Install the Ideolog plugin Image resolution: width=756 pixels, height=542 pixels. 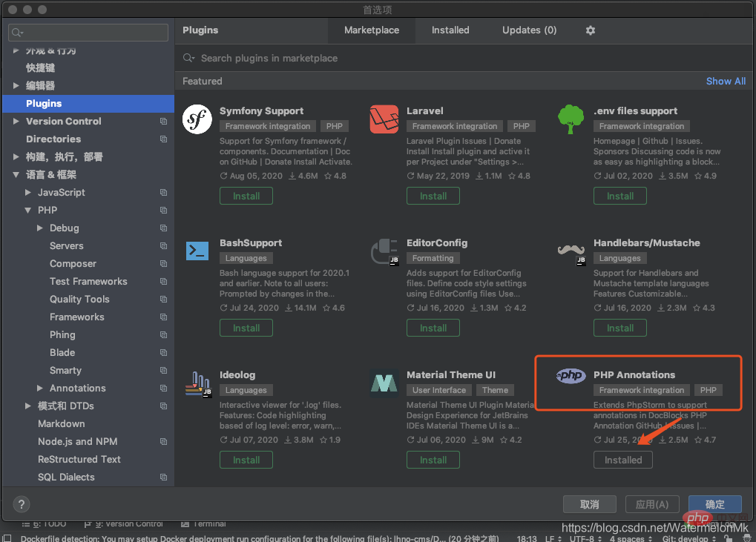tap(246, 460)
